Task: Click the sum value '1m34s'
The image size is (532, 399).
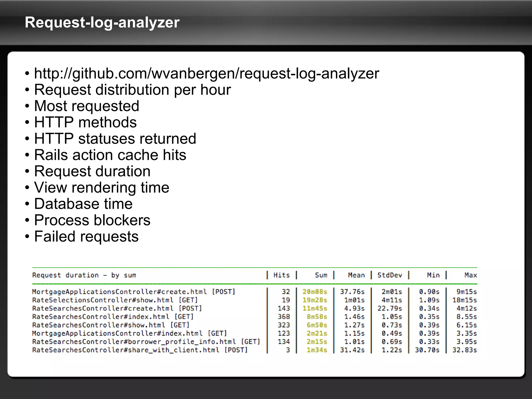Action: pos(317,350)
